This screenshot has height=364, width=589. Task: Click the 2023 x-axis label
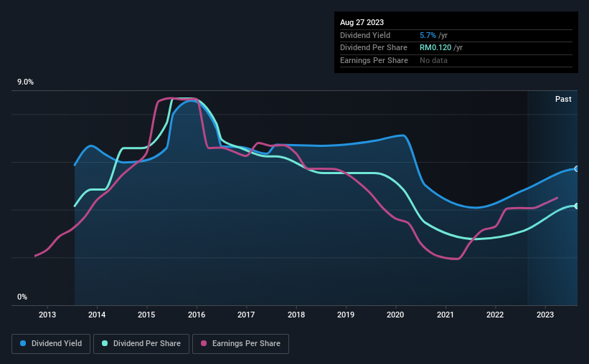[545, 315]
